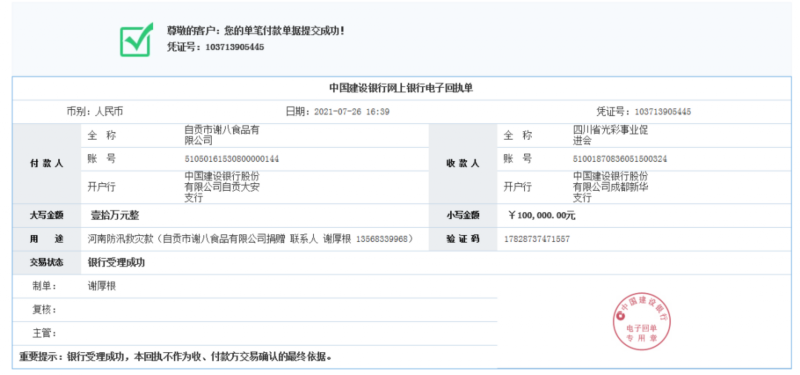Click the 大写金额 label cell

(x=46, y=215)
